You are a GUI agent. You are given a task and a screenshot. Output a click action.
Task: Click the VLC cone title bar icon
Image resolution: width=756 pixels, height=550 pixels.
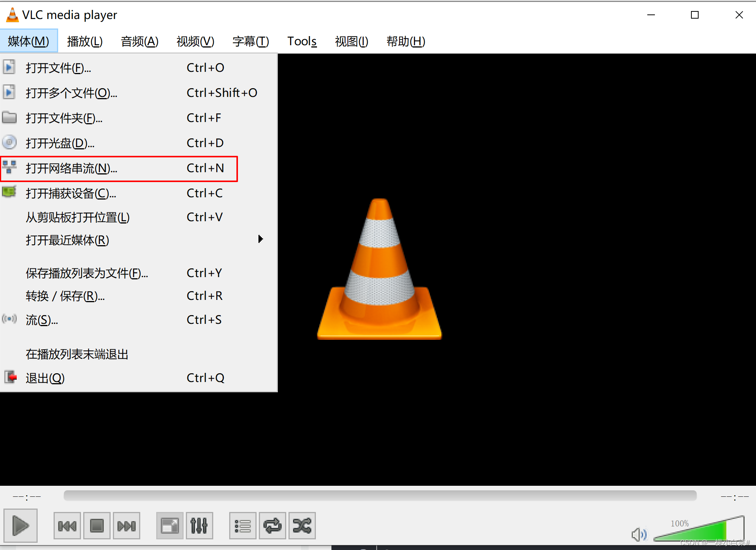click(12, 15)
